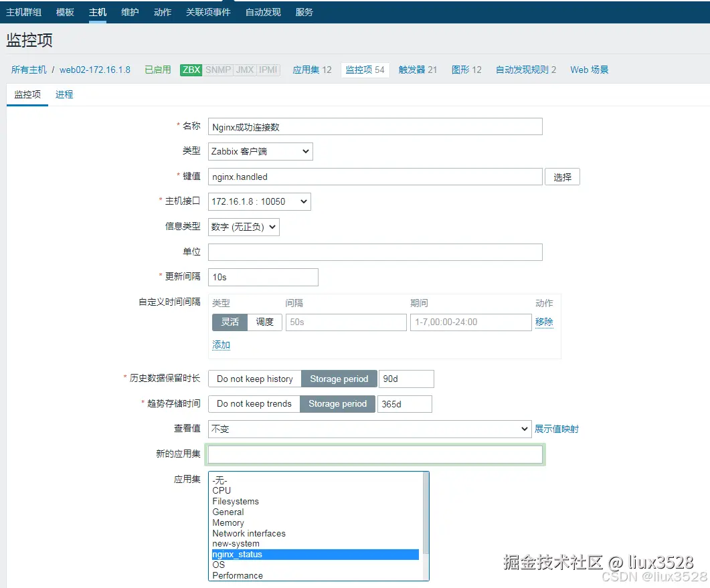Click the green ZBX availability badge
710x588 pixels.
click(x=191, y=70)
